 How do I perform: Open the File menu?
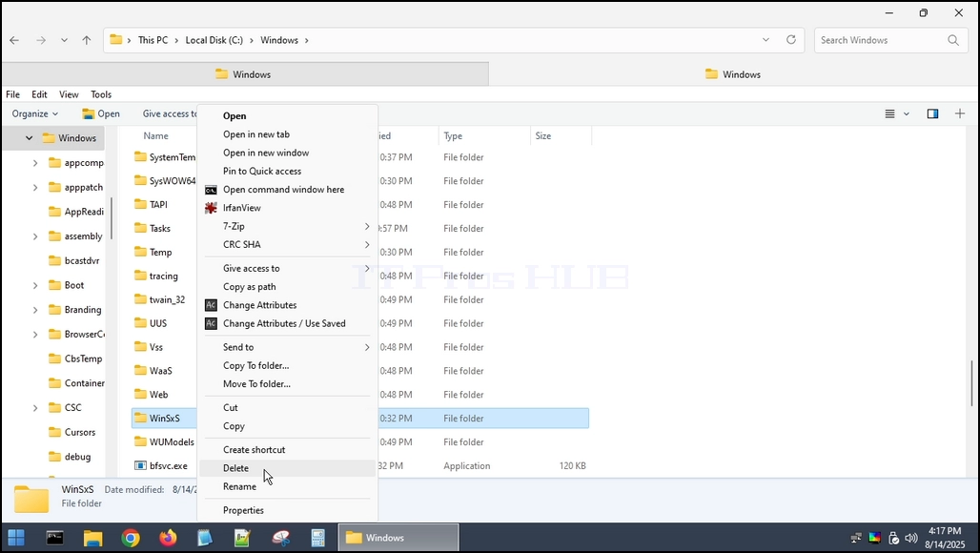13,94
